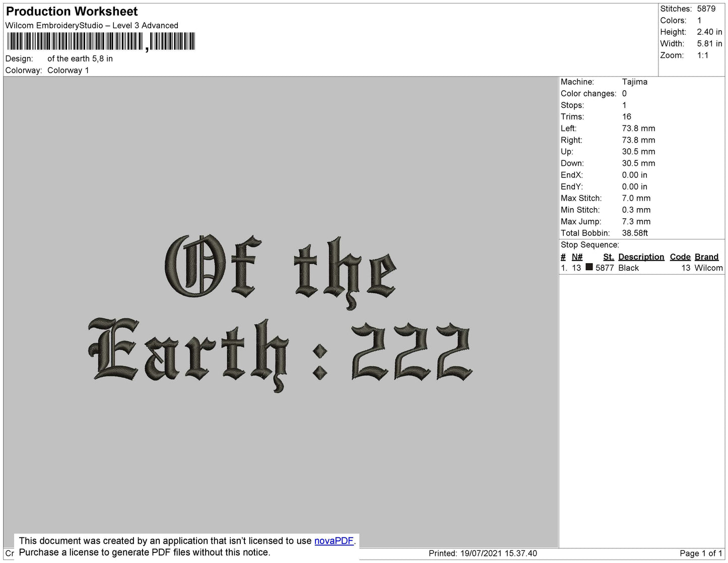Click the 'Wilcom' brand cell
This screenshot has width=728, height=563.
pos(708,268)
